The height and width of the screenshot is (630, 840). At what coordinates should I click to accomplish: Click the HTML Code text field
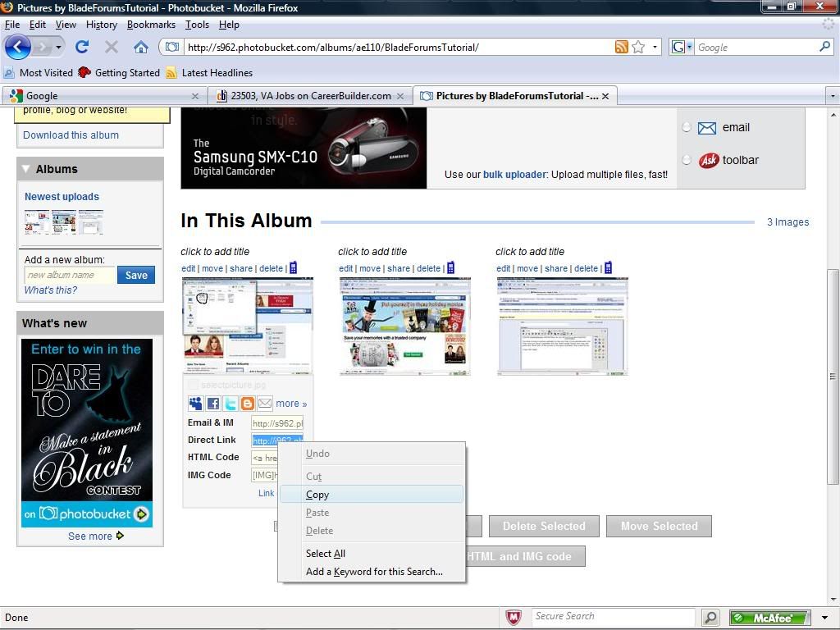pyautogui.click(x=265, y=458)
